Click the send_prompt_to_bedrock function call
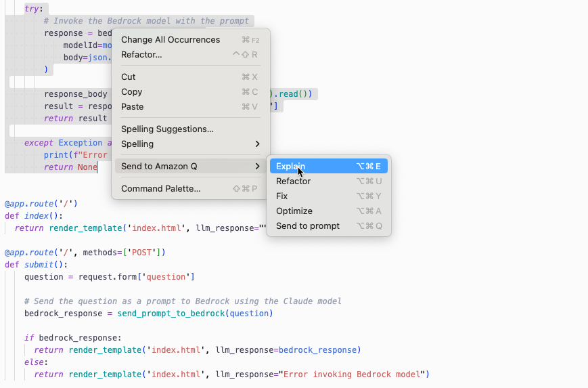The width and height of the screenshot is (588, 388). pyautogui.click(x=171, y=314)
